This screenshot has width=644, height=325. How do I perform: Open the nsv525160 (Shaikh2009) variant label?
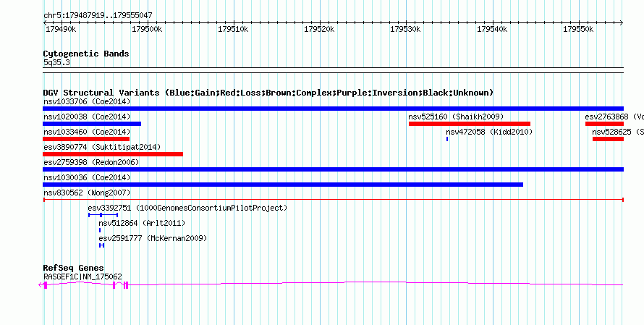456,117
